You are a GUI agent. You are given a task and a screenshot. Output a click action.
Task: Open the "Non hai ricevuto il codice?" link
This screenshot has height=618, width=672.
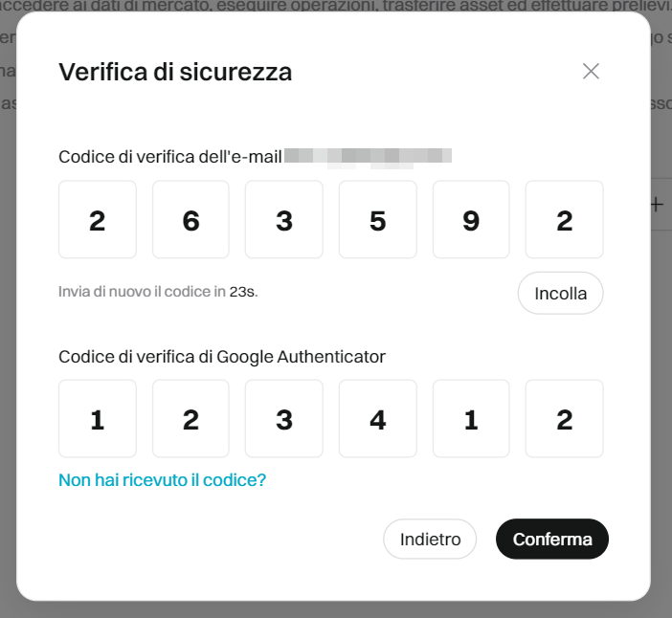pos(162,479)
